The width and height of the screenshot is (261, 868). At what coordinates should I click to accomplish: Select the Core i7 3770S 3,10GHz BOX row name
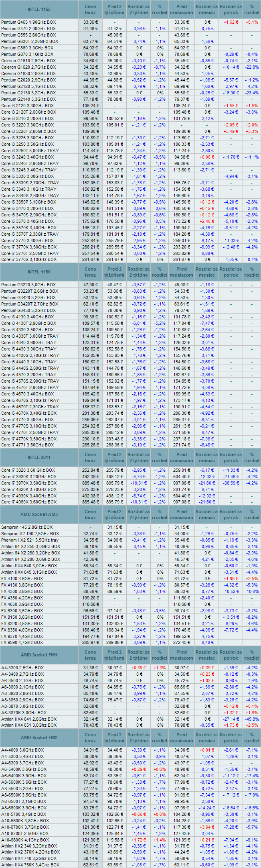point(29,259)
